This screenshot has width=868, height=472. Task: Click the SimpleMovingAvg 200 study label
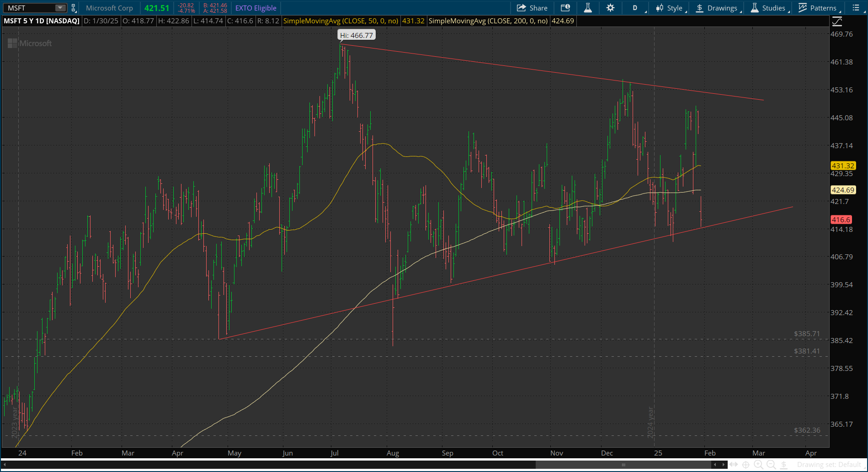[488, 21]
